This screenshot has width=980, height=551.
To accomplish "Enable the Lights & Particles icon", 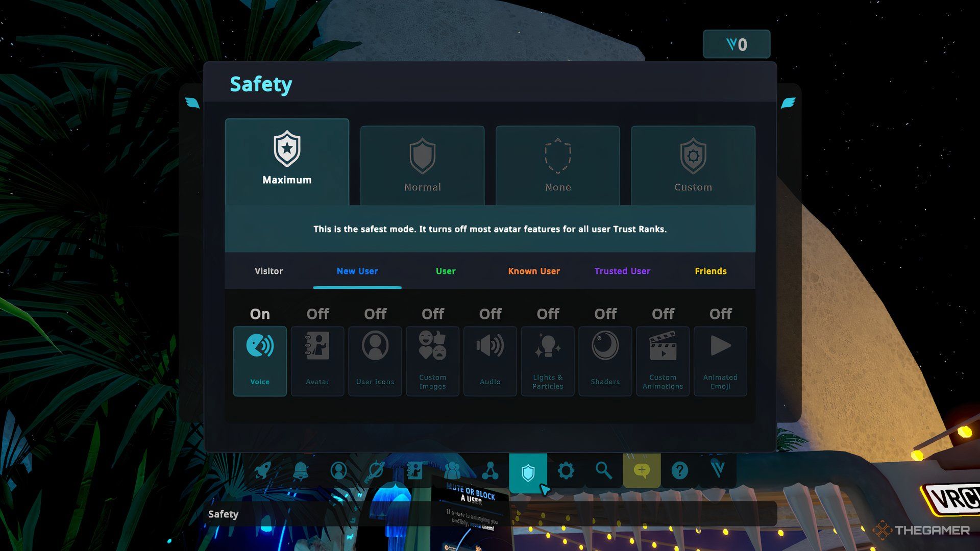I will point(547,360).
